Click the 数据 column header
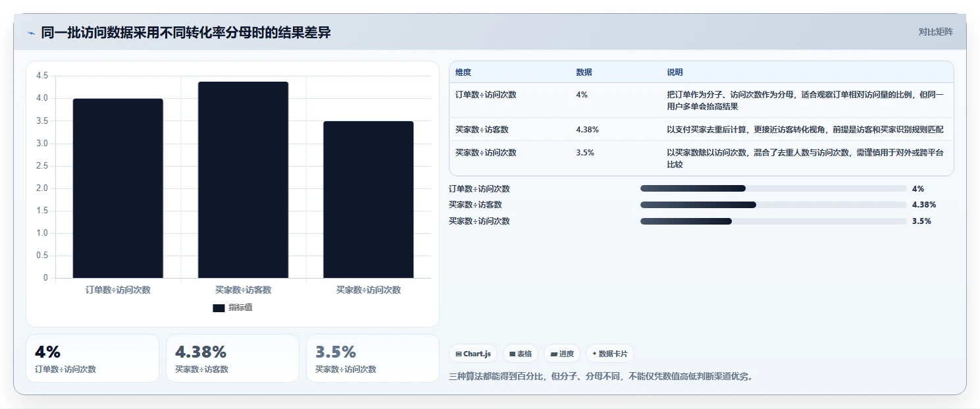The width and height of the screenshot is (980, 409). pos(584,72)
